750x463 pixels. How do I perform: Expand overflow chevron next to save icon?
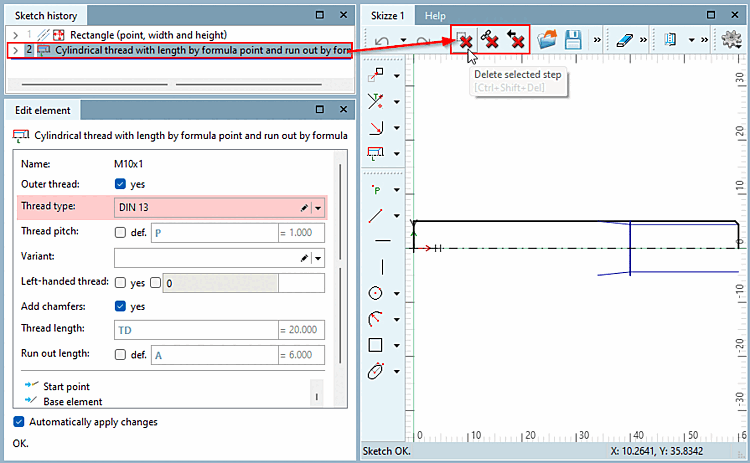(597, 40)
